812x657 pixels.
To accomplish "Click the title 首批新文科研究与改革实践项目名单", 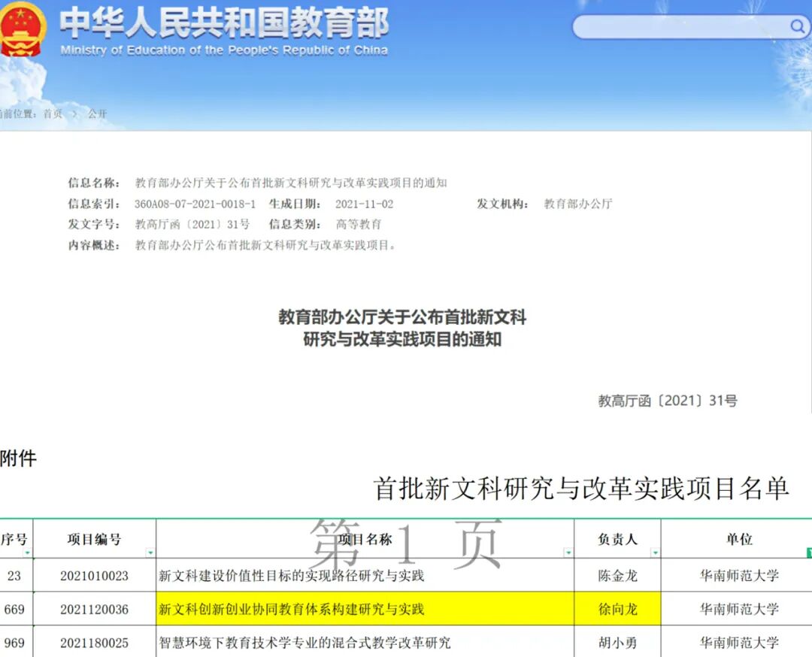I will [581, 488].
